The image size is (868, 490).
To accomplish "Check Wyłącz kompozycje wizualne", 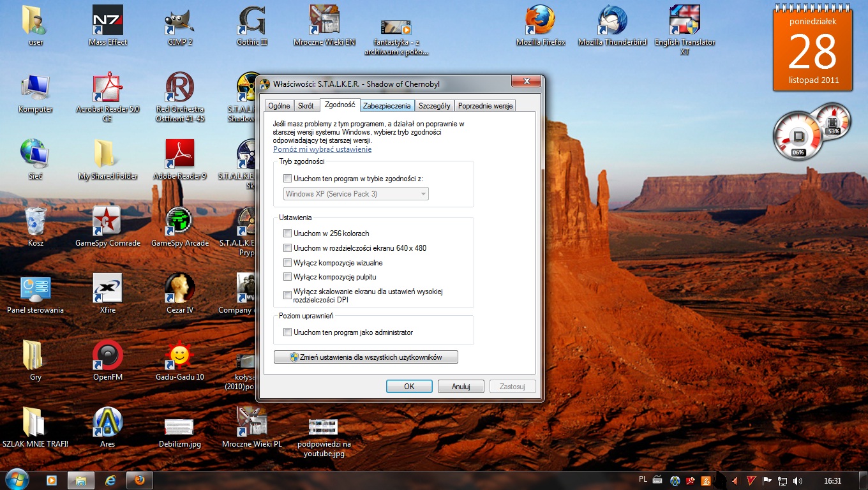I will tap(288, 263).
